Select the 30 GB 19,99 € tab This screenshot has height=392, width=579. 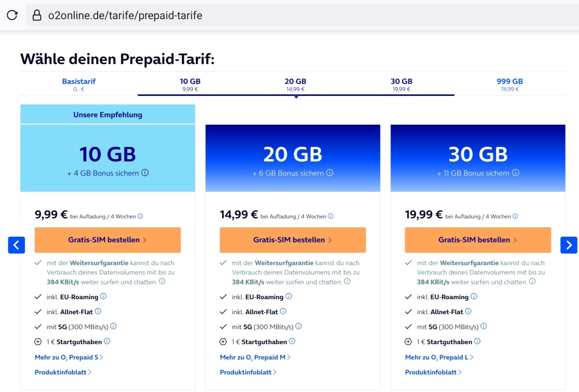401,85
